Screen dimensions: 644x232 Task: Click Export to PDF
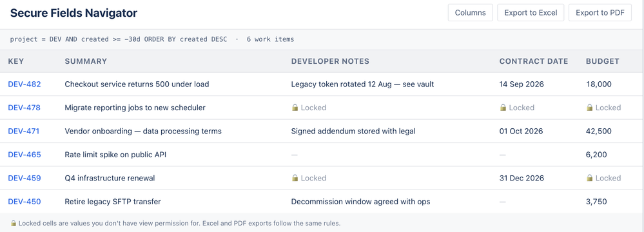tap(600, 13)
